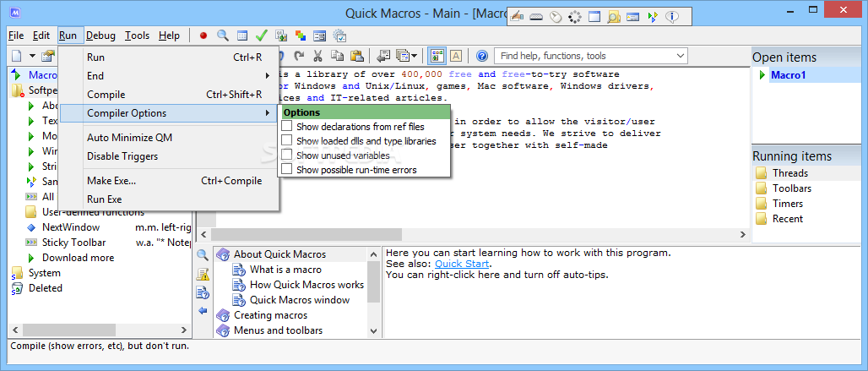
Task: Follow the Quick Start link
Action: point(462,264)
